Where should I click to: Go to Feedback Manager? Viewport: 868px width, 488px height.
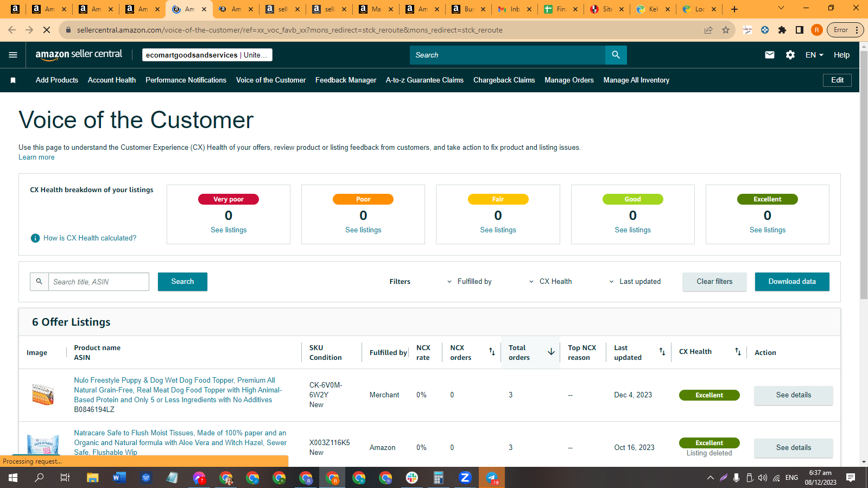pos(346,80)
